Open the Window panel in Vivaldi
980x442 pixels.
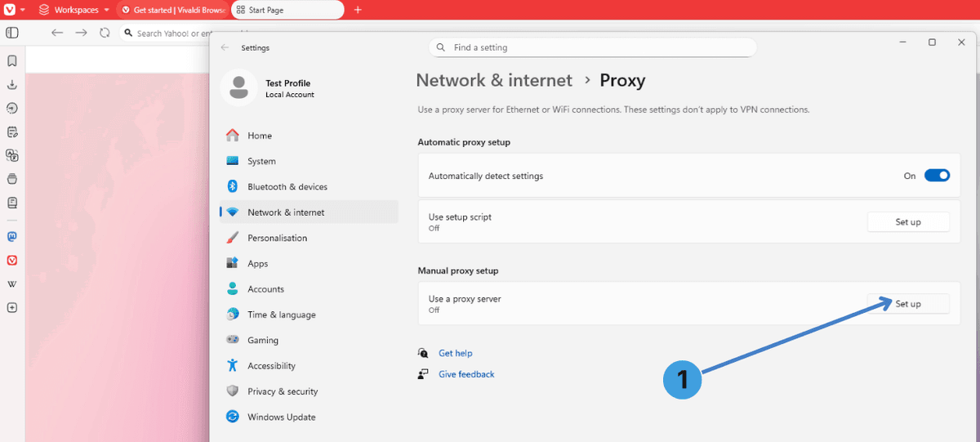tap(12, 178)
